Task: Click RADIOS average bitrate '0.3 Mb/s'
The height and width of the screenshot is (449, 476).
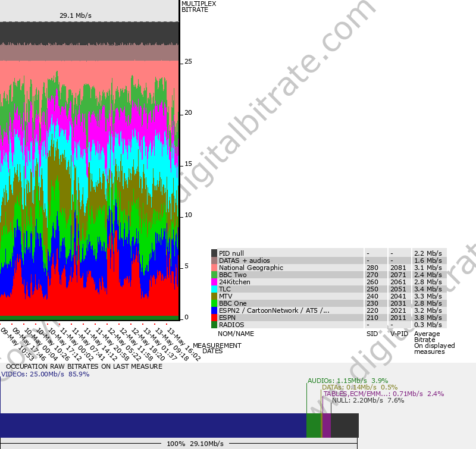Action: pyautogui.click(x=428, y=325)
